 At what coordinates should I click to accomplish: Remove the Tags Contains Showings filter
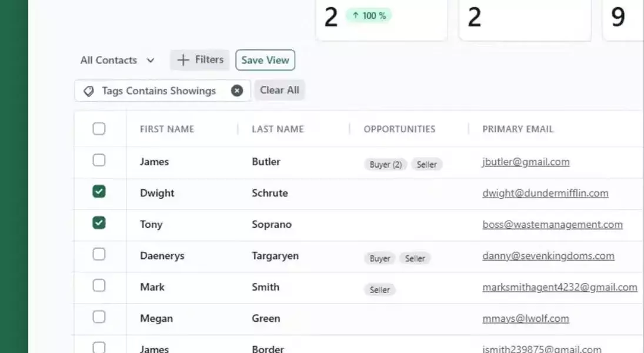pos(237,91)
